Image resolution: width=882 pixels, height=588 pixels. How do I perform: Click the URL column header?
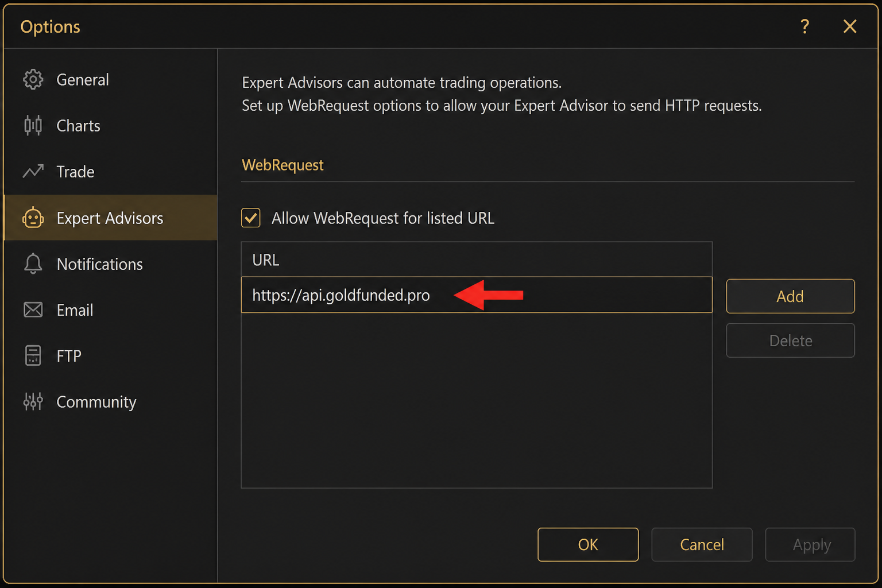click(x=477, y=260)
